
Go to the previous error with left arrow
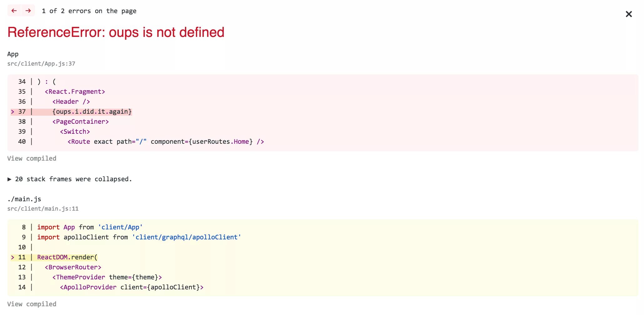(x=14, y=11)
